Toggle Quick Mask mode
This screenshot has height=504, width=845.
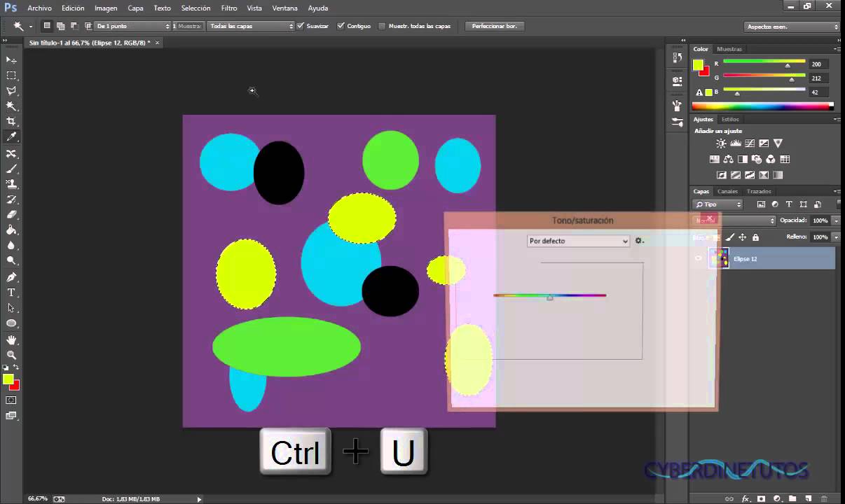coord(11,400)
